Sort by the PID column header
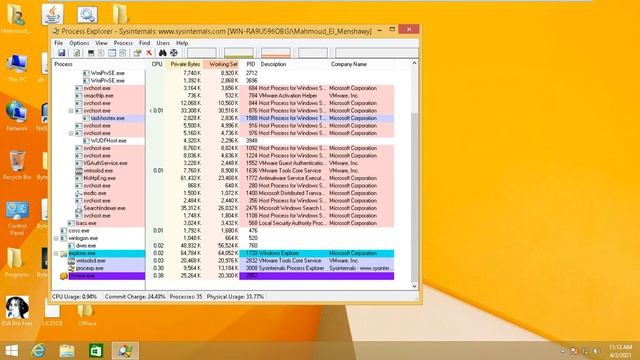This screenshot has width=640, height=360. (x=250, y=64)
